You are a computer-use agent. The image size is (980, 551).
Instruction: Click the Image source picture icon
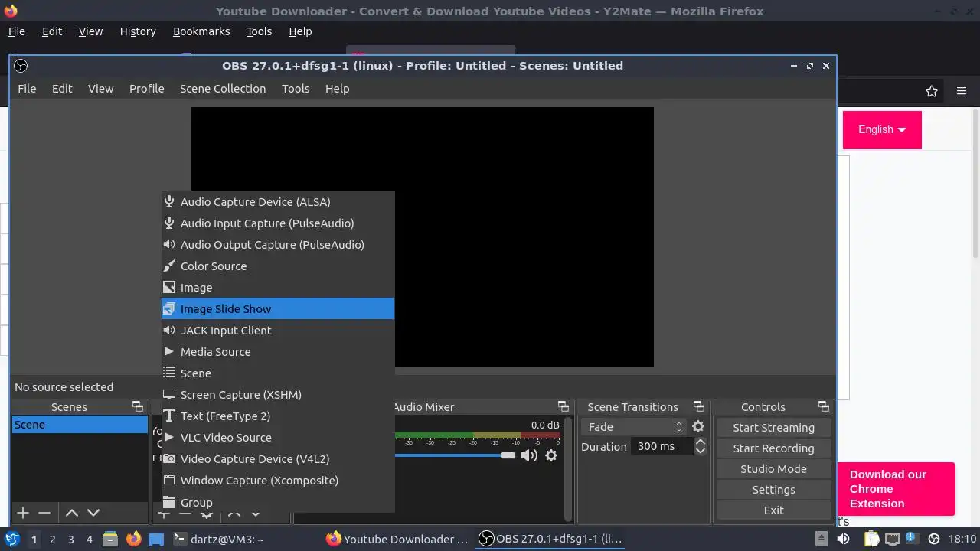tap(169, 288)
